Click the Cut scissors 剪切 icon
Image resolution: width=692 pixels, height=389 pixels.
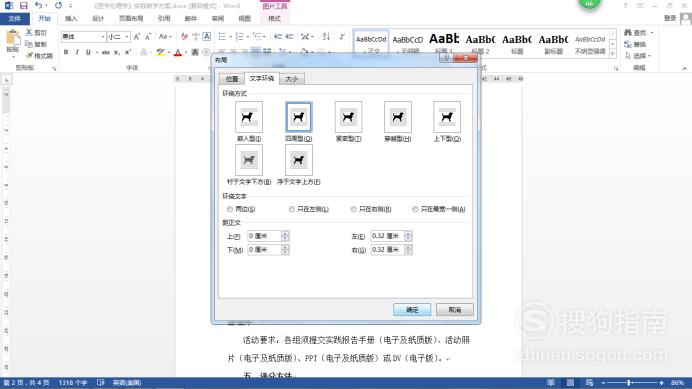click(x=29, y=32)
